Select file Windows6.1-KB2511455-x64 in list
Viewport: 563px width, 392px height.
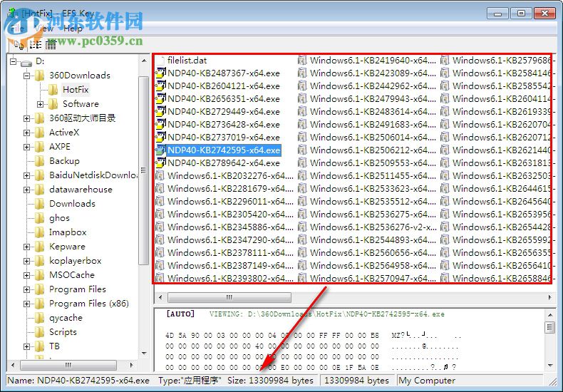pyautogui.click(x=373, y=176)
